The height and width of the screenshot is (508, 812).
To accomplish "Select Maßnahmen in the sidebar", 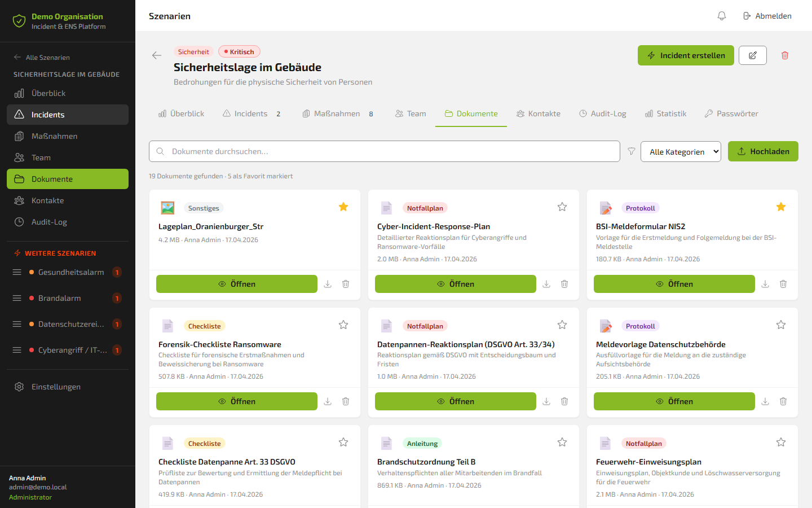I will pyautogui.click(x=68, y=136).
